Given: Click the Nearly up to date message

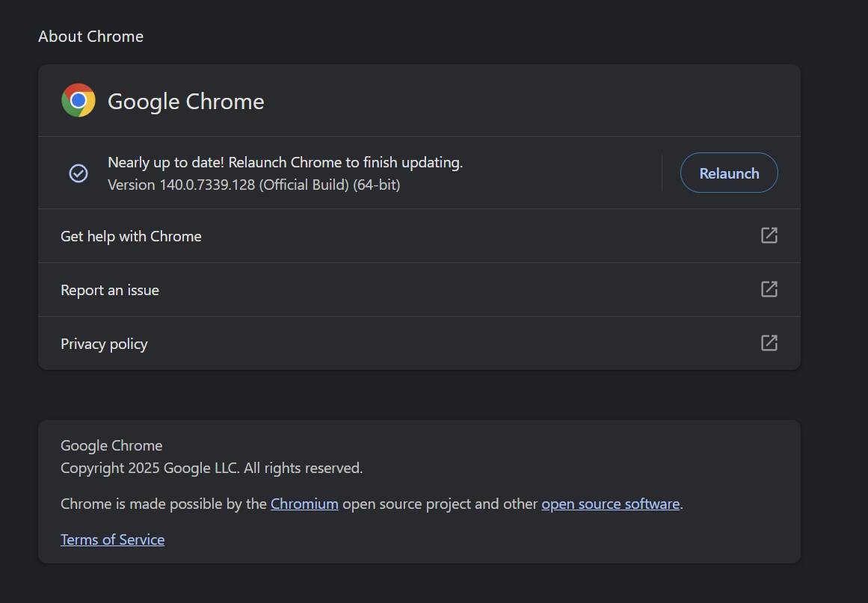Looking at the screenshot, I should (285, 163).
